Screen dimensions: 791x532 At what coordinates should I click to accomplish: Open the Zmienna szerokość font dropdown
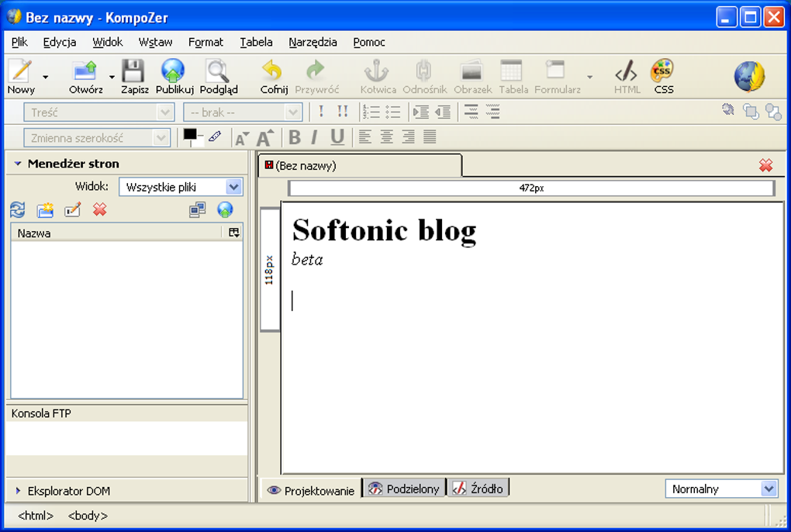coord(96,138)
